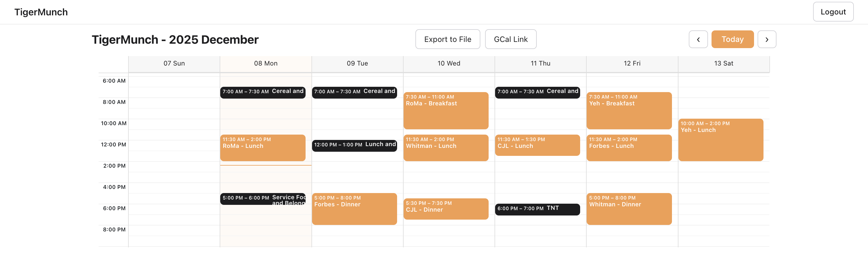Open Saturday's Yeh - Lunch event
The image size is (868, 263).
pyautogui.click(x=720, y=140)
